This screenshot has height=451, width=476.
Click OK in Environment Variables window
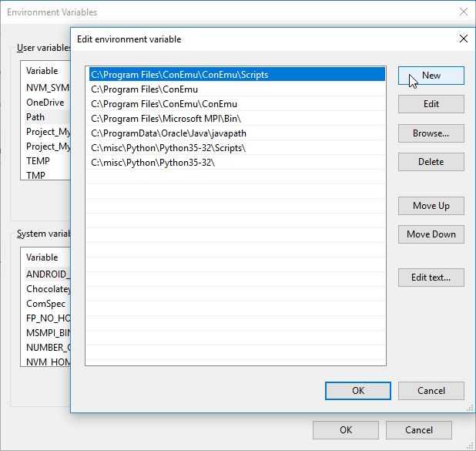346,430
